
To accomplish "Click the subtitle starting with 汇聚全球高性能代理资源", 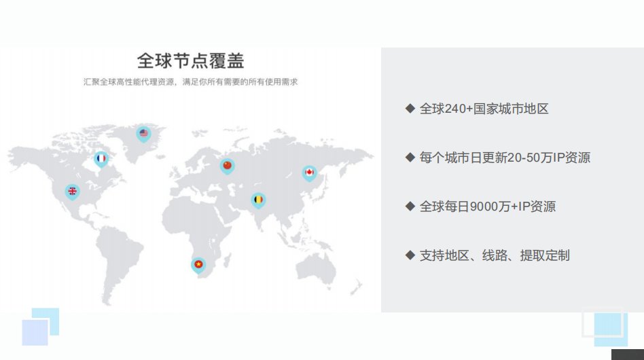I will [191, 82].
